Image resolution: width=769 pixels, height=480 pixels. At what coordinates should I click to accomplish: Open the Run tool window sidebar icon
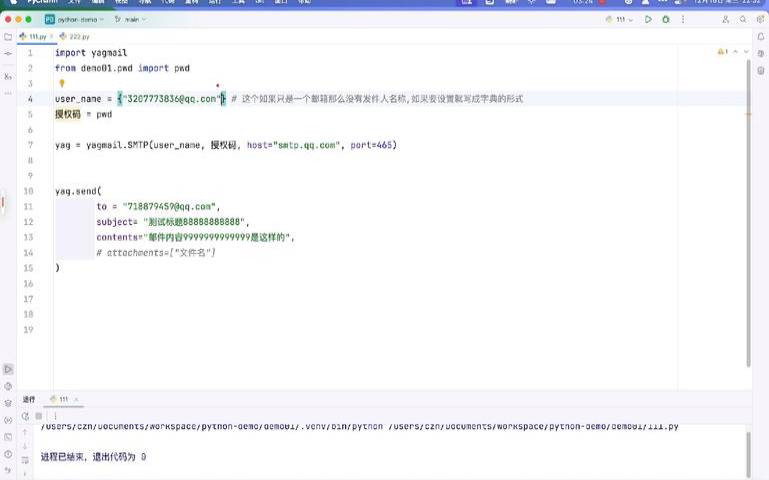tap(8, 369)
